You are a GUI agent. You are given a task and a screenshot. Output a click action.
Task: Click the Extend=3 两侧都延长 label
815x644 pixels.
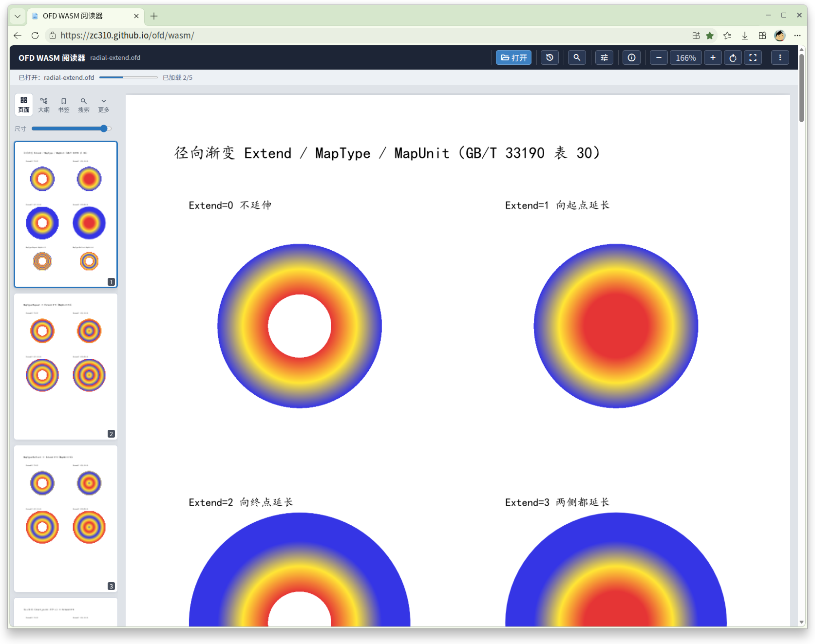557,502
